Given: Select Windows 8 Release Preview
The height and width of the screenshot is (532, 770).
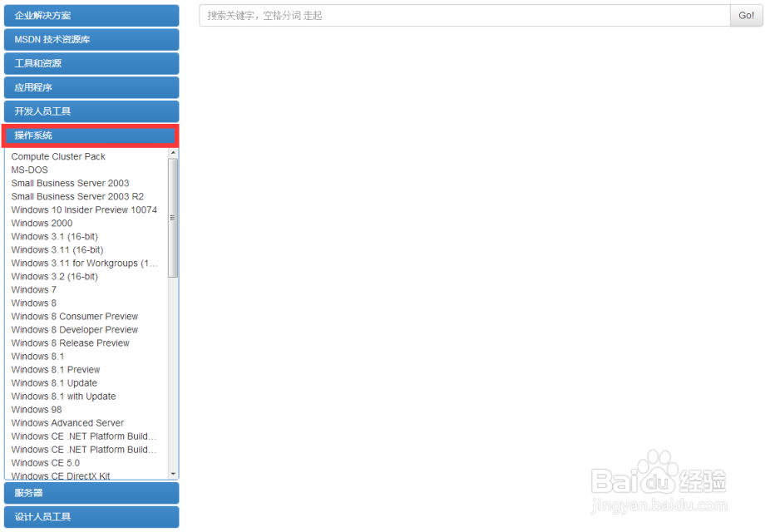Looking at the screenshot, I should tap(70, 343).
